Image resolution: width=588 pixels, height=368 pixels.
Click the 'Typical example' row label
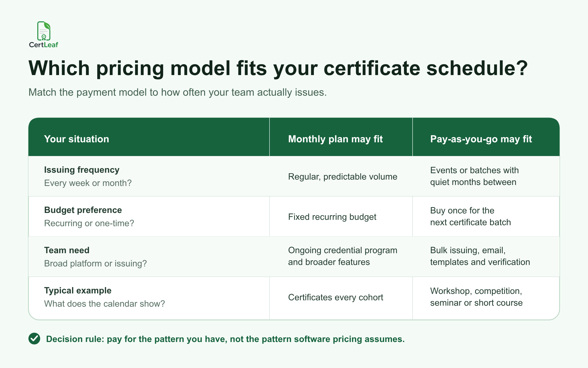78,290
